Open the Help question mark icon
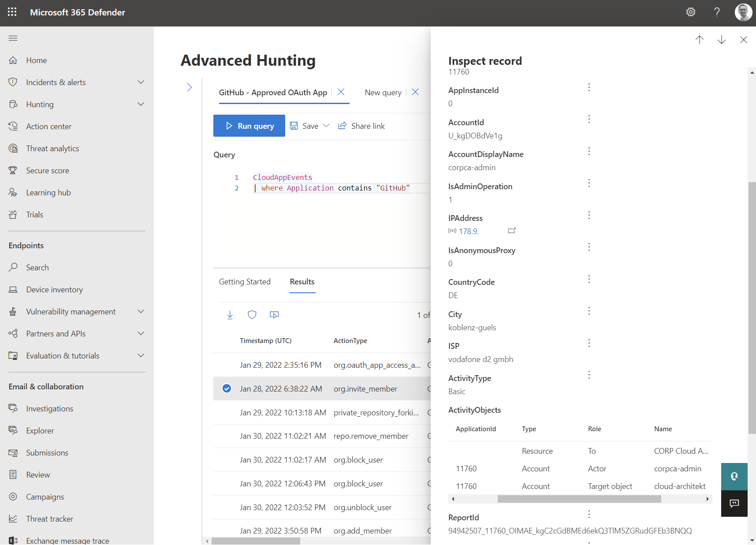 (717, 12)
